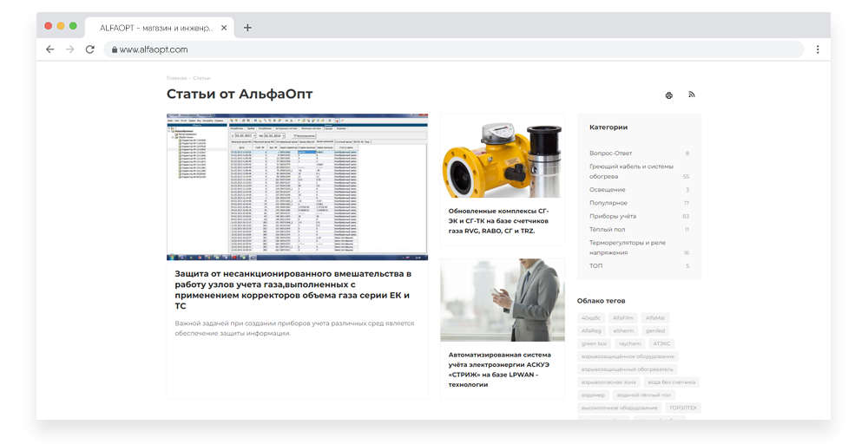This screenshot has height=444, width=868.
Task: Reload the page with refresh icon
Action: click(x=89, y=49)
